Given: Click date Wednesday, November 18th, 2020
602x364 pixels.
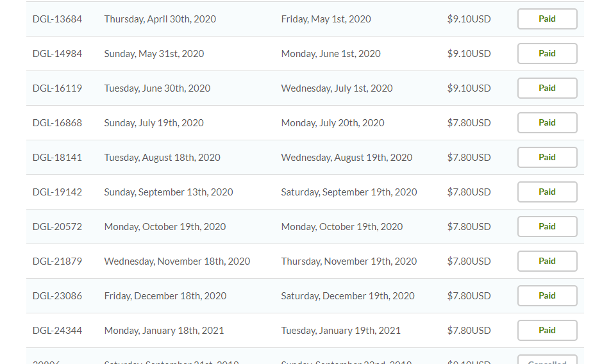Looking at the screenshot, I should click(x=177, y=261).
